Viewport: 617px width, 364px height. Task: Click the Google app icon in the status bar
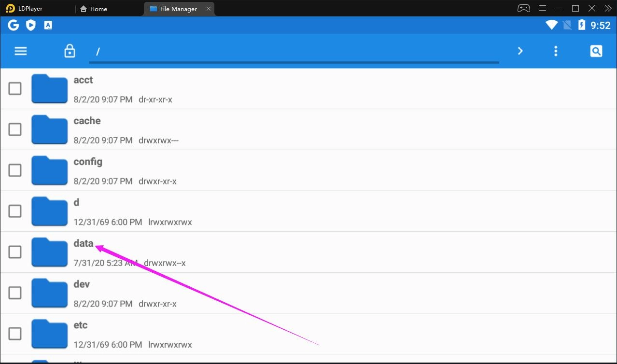pos(13,25)
